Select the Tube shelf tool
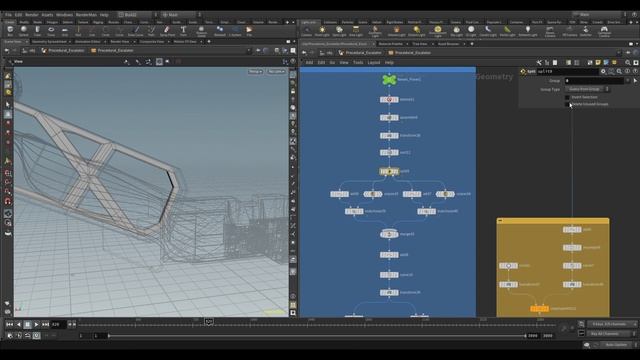This screenshot has height=360, width=640. (37, 31)
